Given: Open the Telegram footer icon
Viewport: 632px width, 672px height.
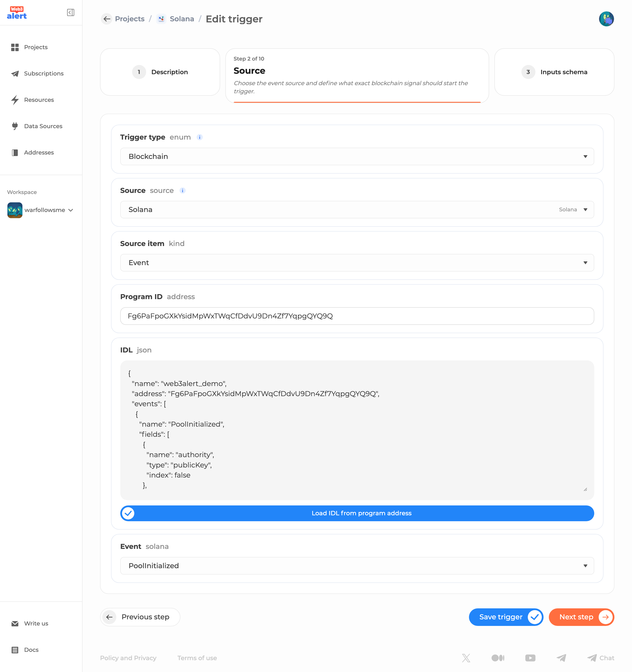Looking at the screenshot, I should (x=561, y=658).
